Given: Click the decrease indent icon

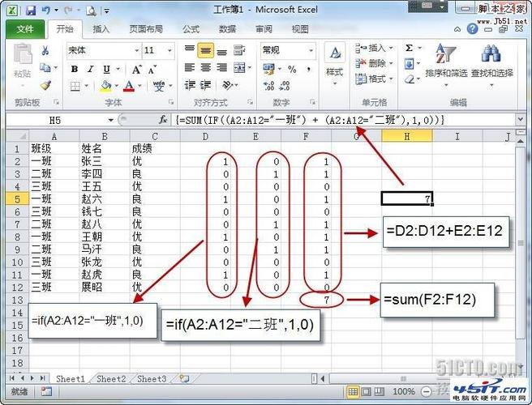Looking at the screenshot, I should pyautogui.click(x=189, y=85).
